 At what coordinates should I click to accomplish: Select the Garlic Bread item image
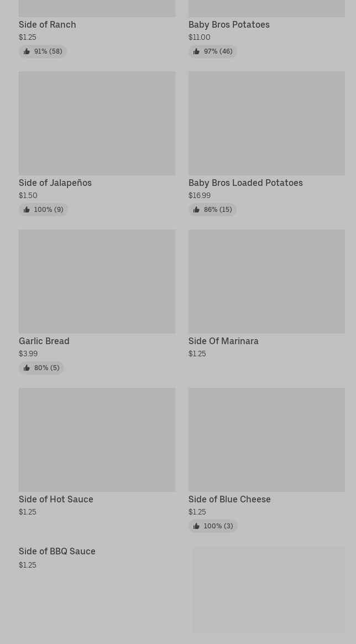click(97, 282)
